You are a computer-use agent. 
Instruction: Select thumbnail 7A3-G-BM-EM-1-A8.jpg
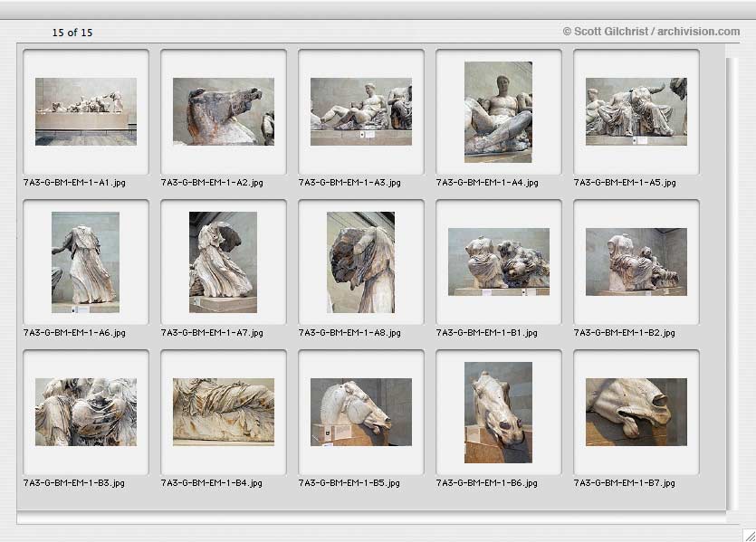point(361,262)
